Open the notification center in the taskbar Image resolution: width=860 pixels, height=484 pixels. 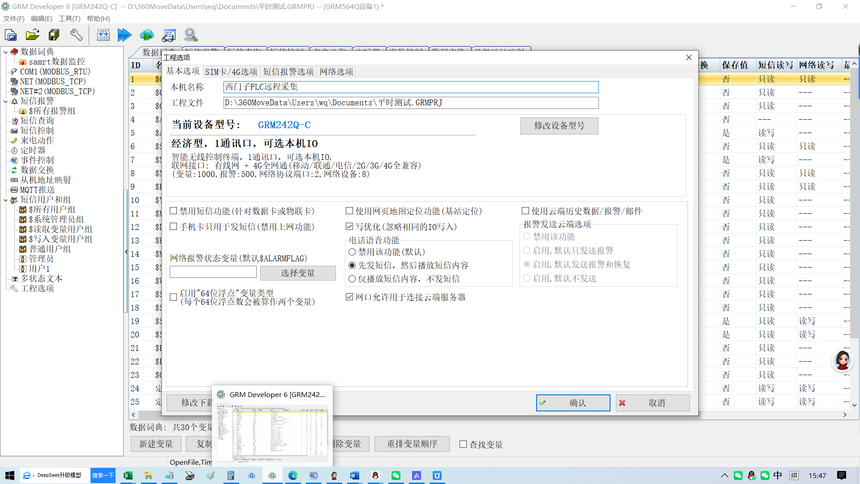click(x=842, y=476)
